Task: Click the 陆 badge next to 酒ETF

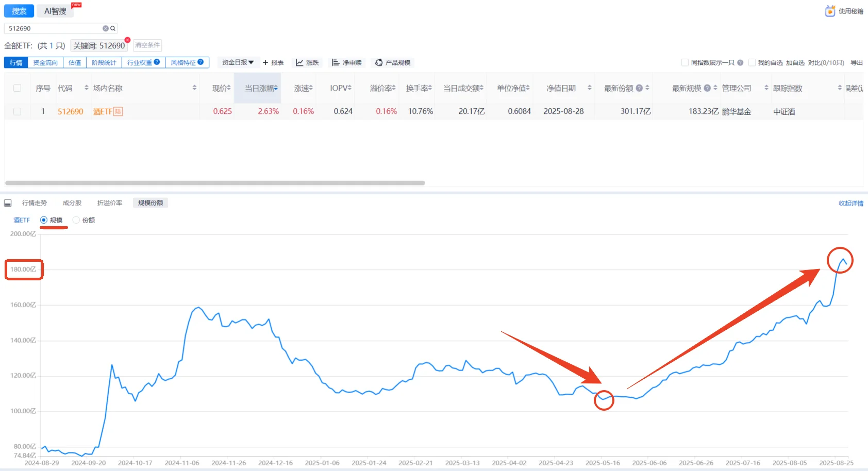Action: tap(118, 111)
